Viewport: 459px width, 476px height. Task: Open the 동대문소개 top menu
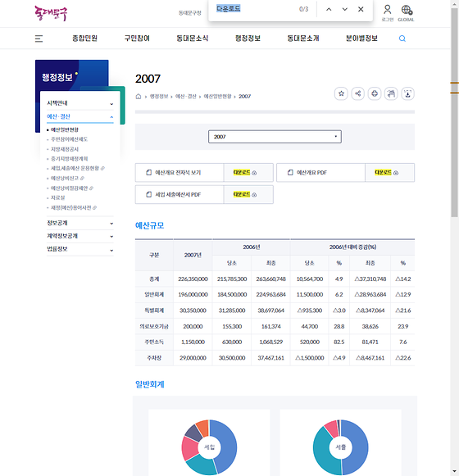[x=303, y=39]
